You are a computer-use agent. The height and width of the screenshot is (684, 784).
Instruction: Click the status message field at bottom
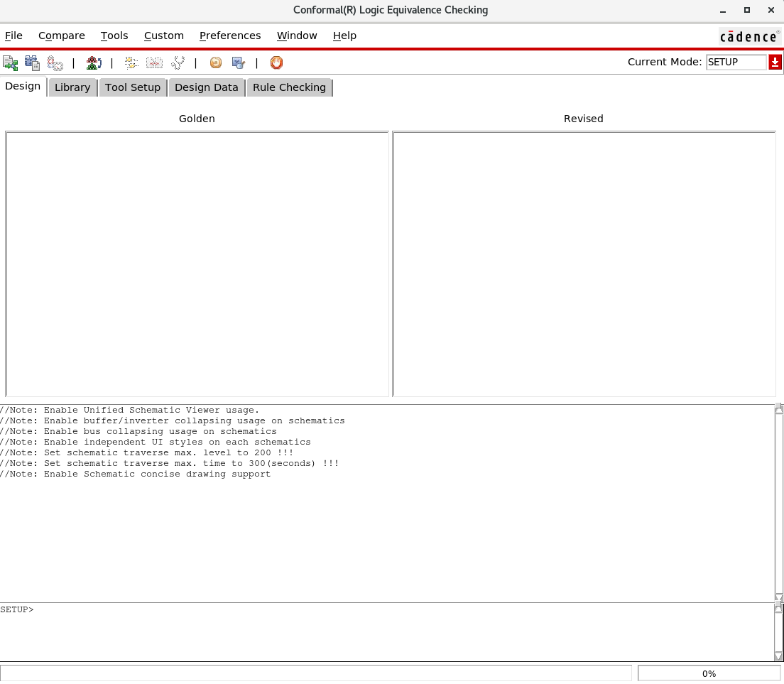pos(316,673)
